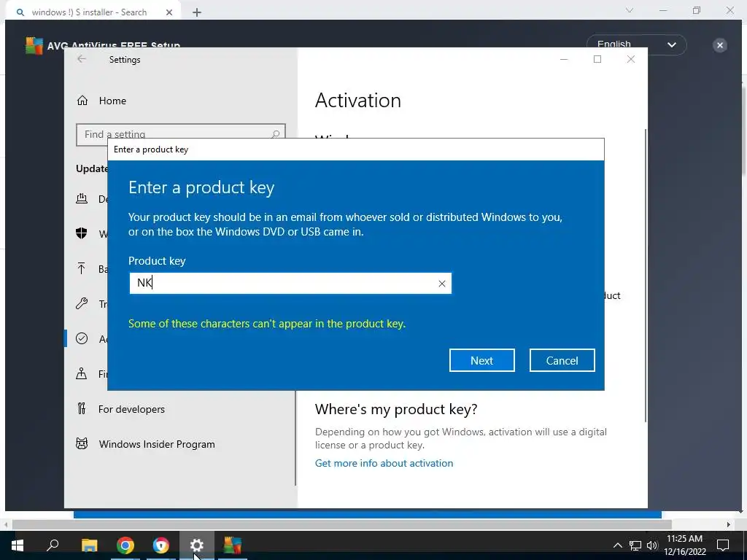Click the right scroll arrow of horizontal scrollbar

click(x=729, y=524)
